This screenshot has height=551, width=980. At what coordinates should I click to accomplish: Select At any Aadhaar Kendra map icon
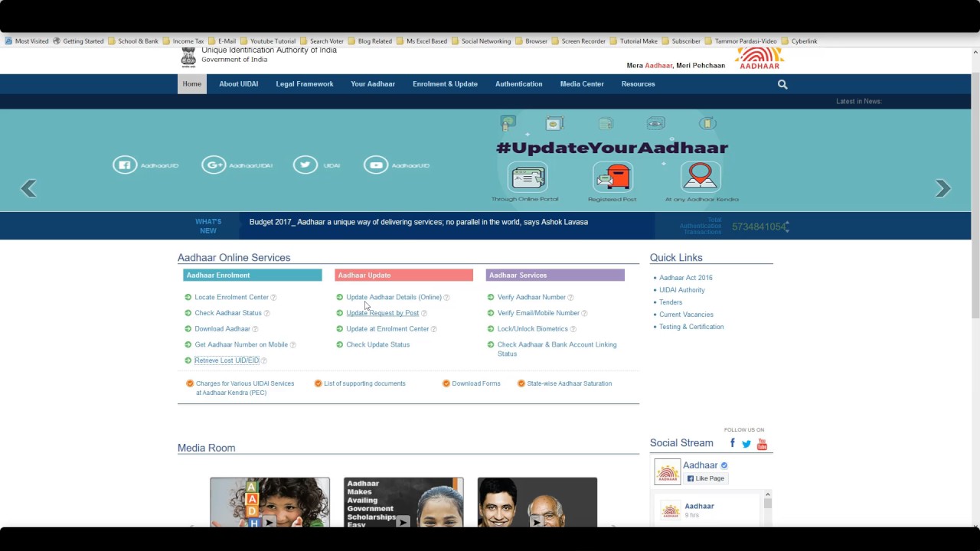pos(701,178)
